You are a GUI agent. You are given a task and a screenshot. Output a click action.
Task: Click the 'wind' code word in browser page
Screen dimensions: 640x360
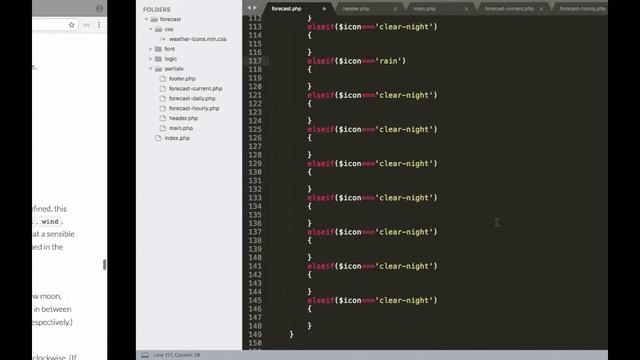[50, 222]
